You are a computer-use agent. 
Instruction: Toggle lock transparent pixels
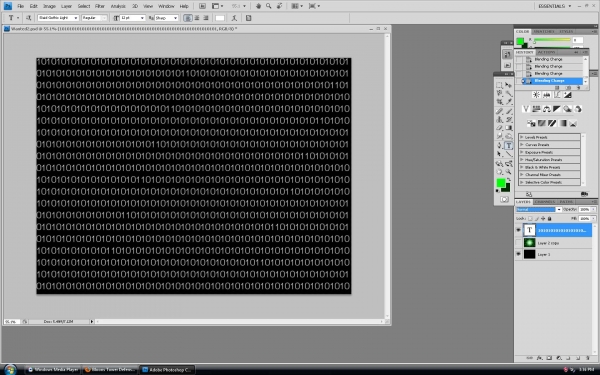[x=530, y=218]
